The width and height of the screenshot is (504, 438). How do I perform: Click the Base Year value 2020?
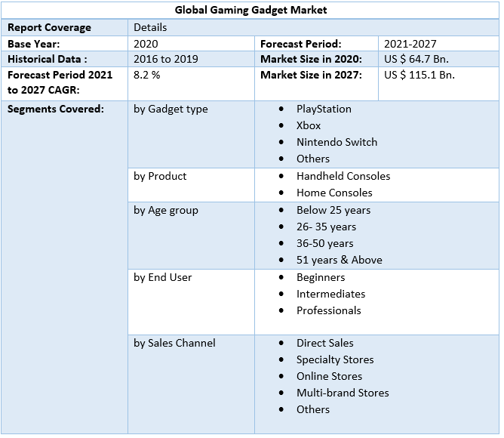tap(146, 44)
